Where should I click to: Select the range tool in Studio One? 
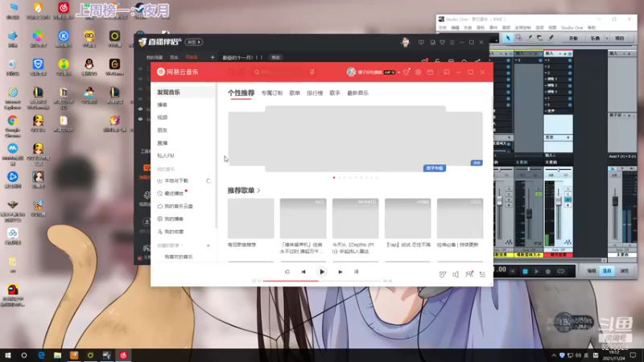coord(518,38)
